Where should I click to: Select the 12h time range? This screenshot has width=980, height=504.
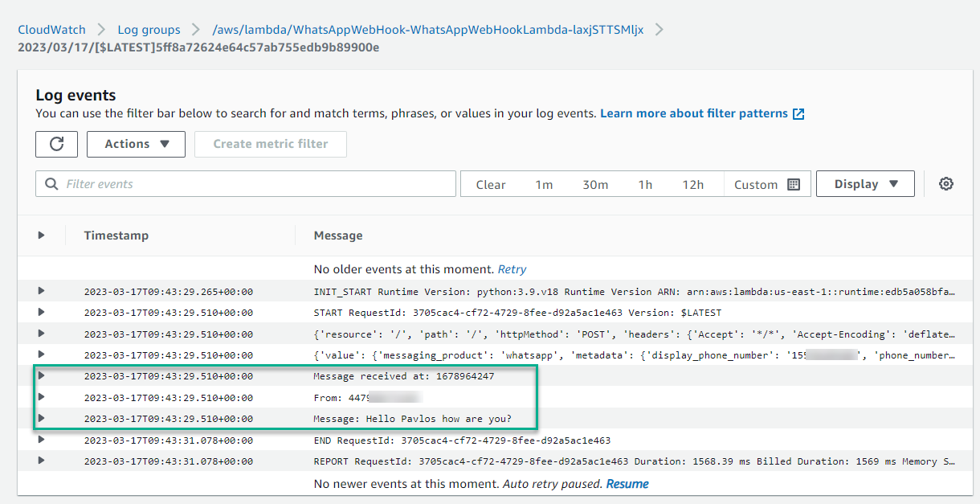tap(692, 184)
